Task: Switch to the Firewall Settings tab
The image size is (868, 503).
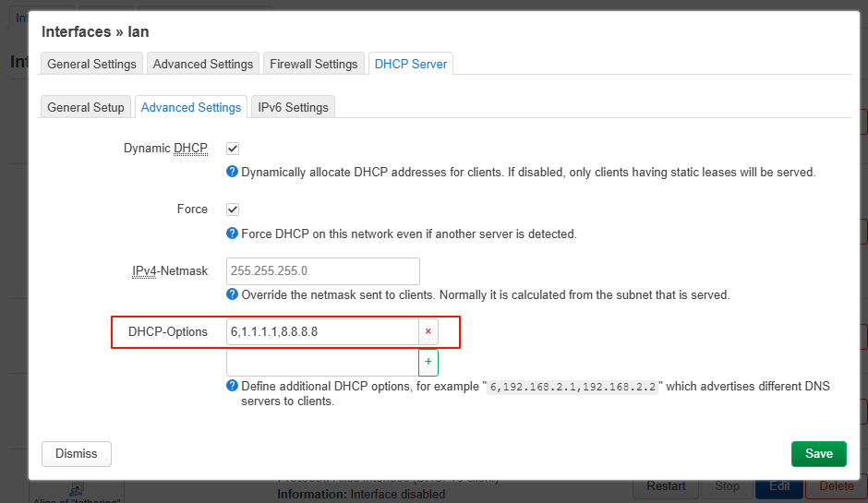Action: point(314,64)
